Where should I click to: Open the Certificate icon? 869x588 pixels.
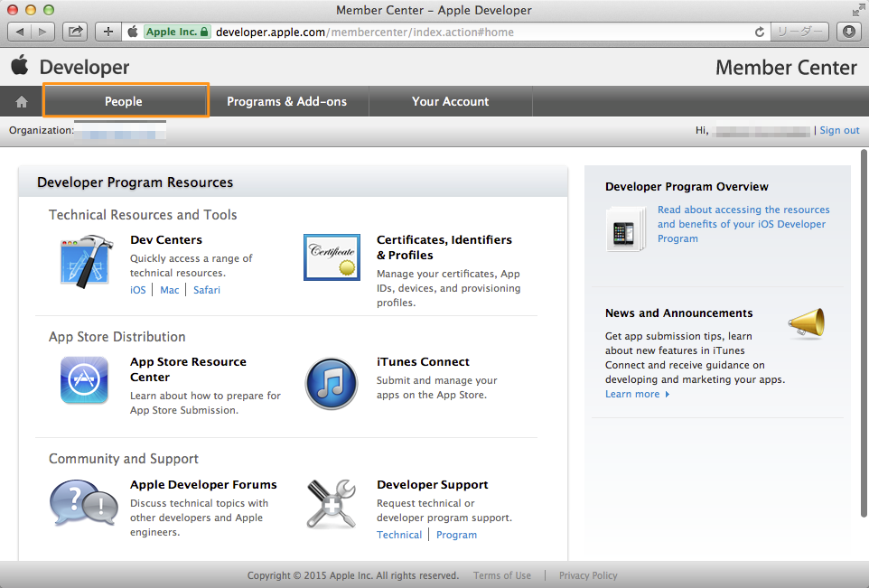point(332,257)
